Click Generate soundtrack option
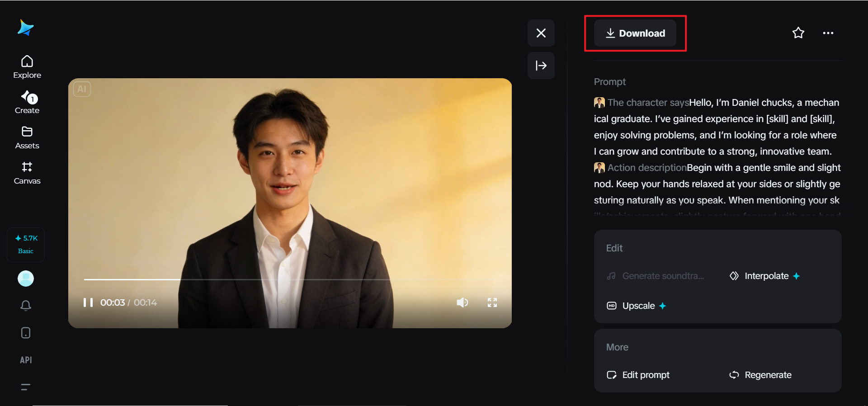This screenshot has height=406, width=868. 656,276
